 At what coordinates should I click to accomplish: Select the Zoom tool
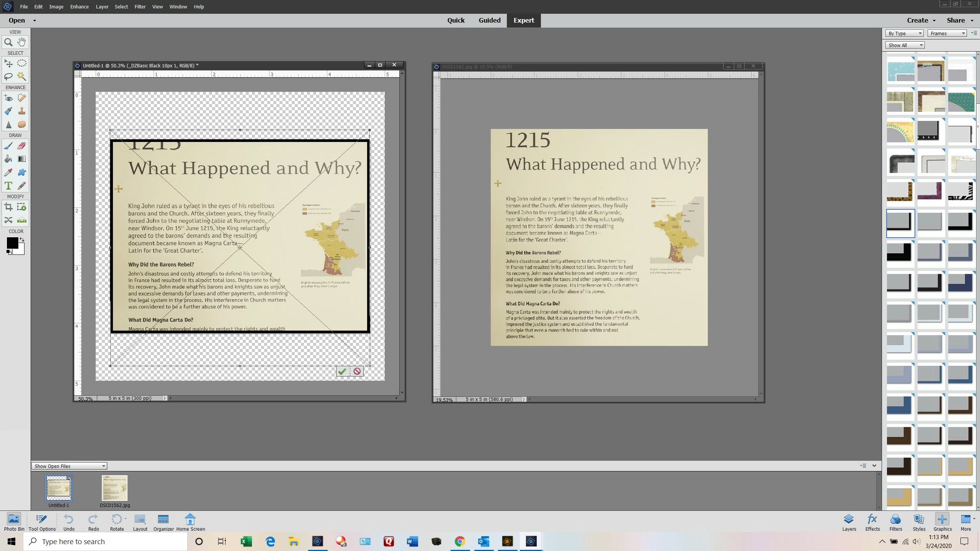[8, 42]
